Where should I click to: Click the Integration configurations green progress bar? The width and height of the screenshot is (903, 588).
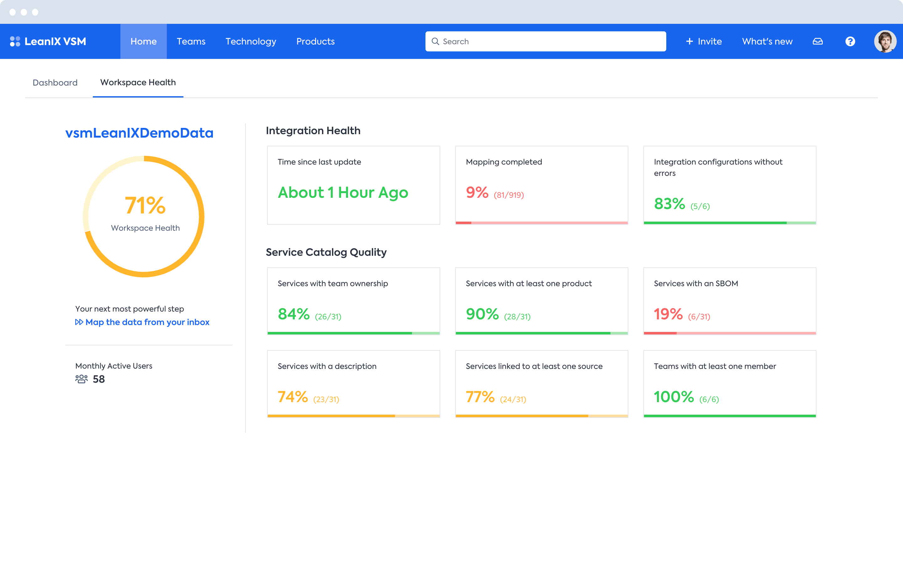click(730, 223)
